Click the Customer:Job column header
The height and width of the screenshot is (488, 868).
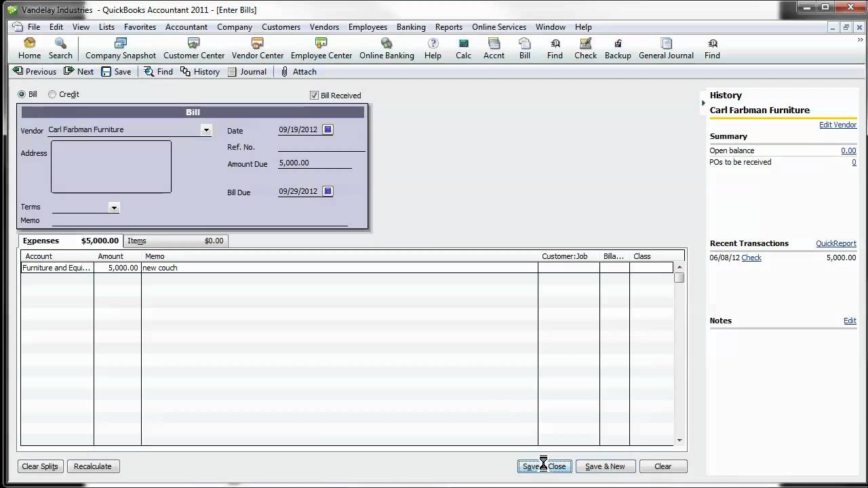[568, 256]
